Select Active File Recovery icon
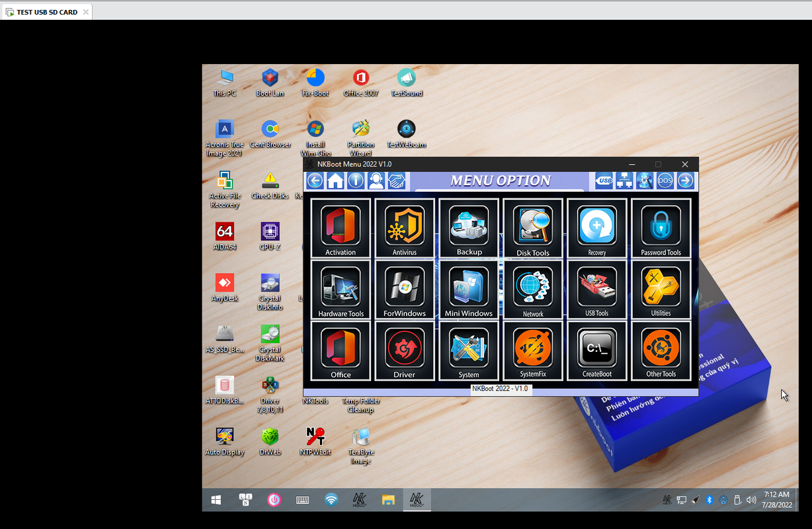This screenshot has width=812, height=529. (225, 190)
